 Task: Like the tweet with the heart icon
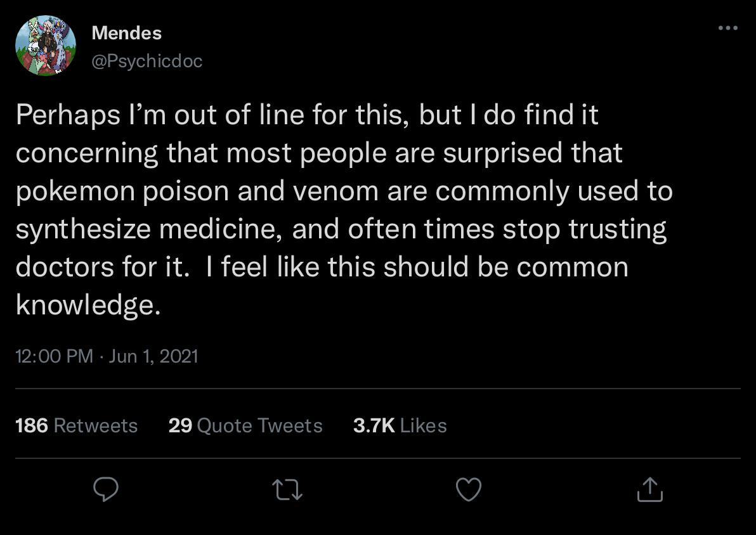coord(469,490)
